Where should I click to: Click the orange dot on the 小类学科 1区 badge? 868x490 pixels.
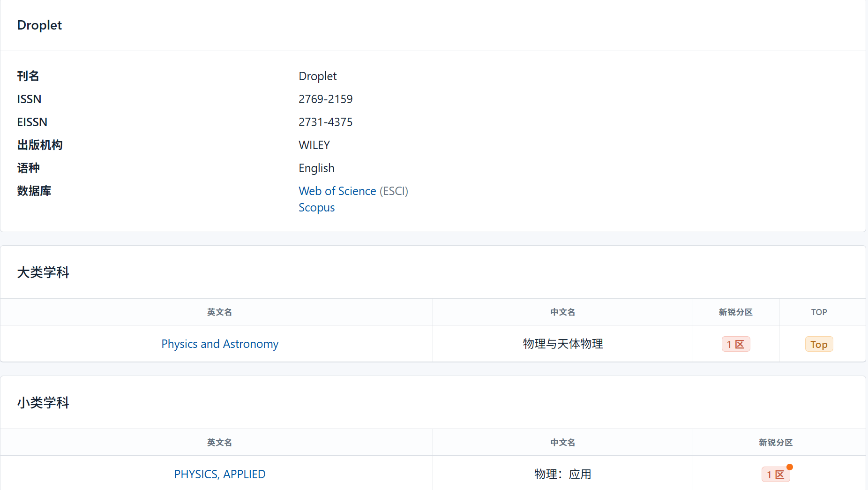pos(790,467)
